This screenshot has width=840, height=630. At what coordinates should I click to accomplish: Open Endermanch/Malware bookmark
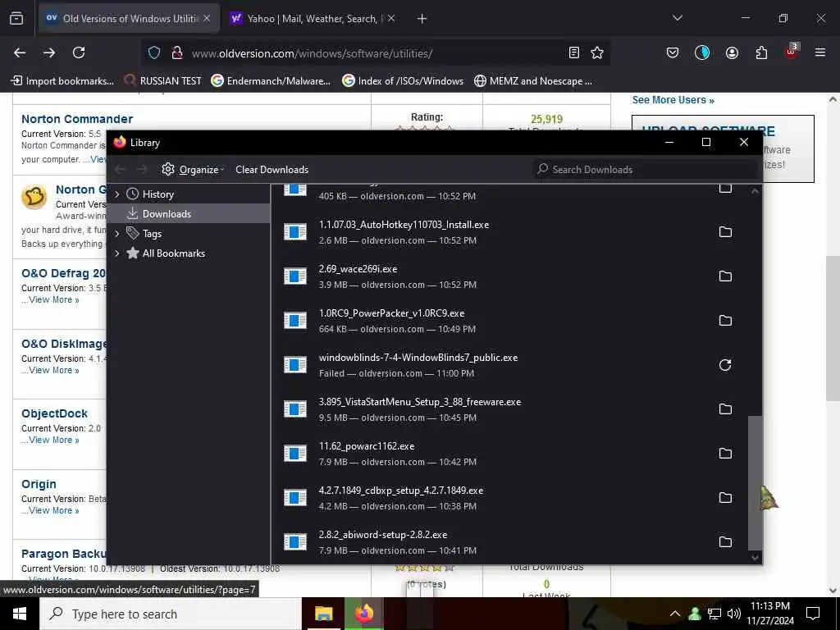(271, 81)
